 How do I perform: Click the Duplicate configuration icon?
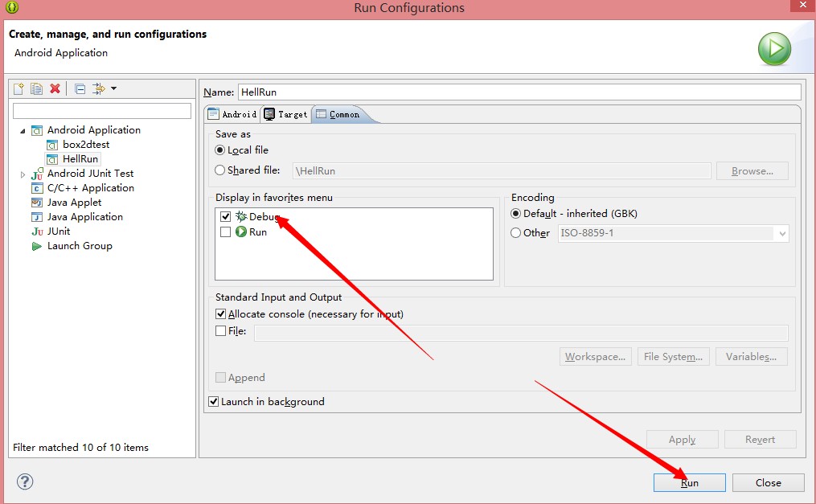(37, 88)
